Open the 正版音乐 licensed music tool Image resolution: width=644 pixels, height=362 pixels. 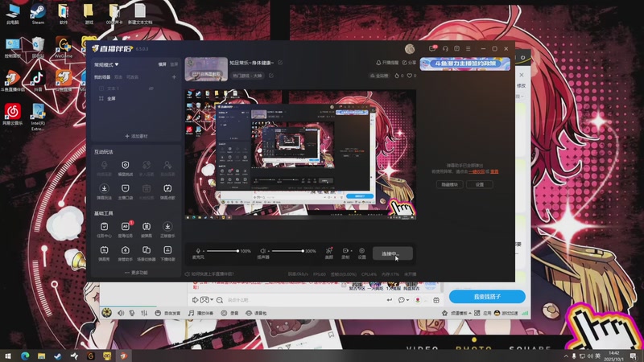[x=167, y=229]
